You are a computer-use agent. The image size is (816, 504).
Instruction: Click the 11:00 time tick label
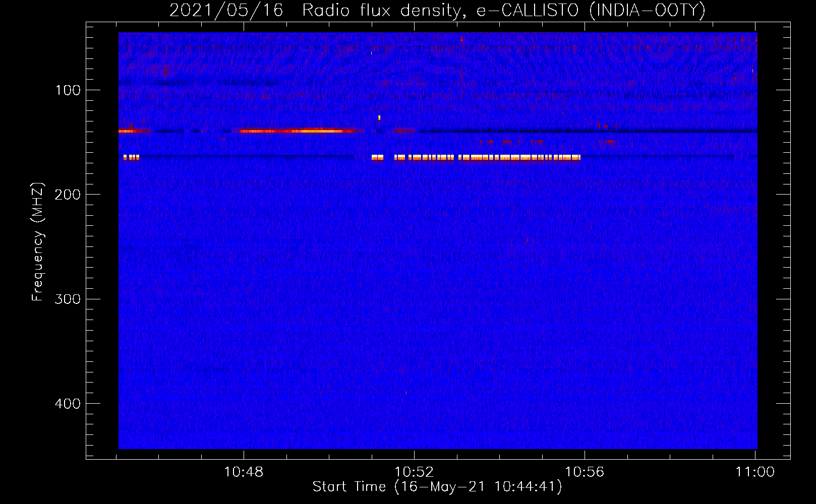755,472
